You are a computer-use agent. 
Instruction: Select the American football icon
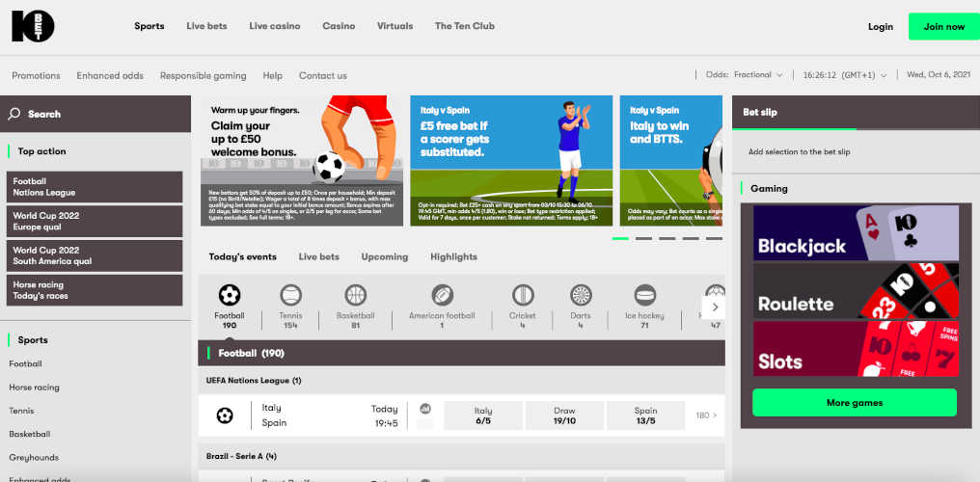tap(442, 295)
